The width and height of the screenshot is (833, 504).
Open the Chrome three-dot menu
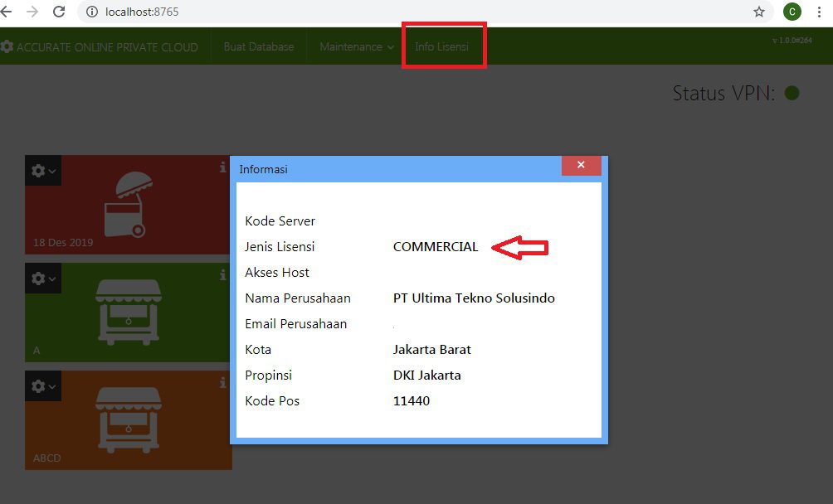coord(820,12)
